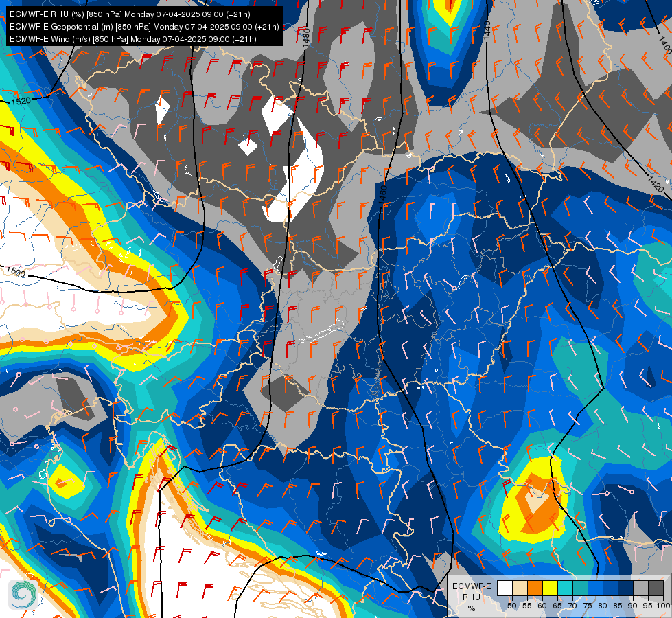The image size is (672, 618).
Task: Click the legend value label 85
Action: point(618,606)
